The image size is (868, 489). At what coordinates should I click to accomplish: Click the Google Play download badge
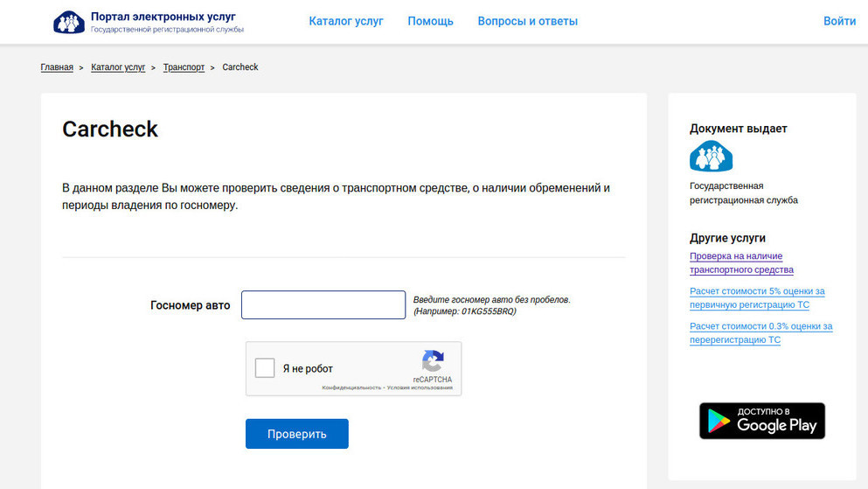click(x=761, y=421)
